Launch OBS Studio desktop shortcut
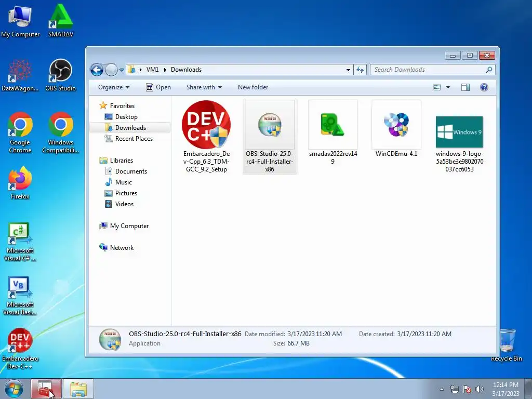The height and width of the screenshot is (399, 532). pyautogui.click(x=60, y=75)
